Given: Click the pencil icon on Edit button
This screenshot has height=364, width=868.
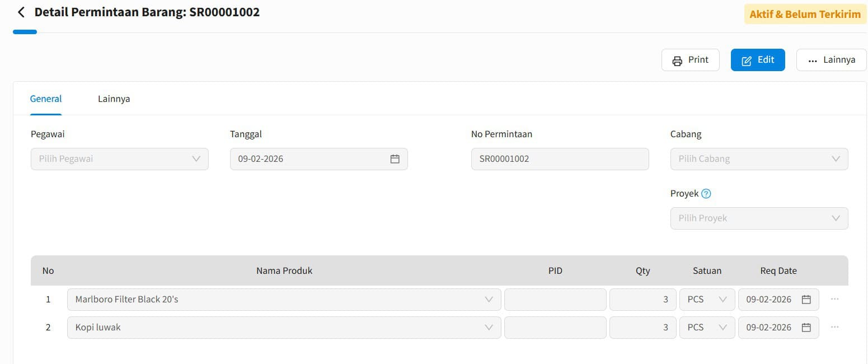Looking at the screenshot, I should pos(747,59).
